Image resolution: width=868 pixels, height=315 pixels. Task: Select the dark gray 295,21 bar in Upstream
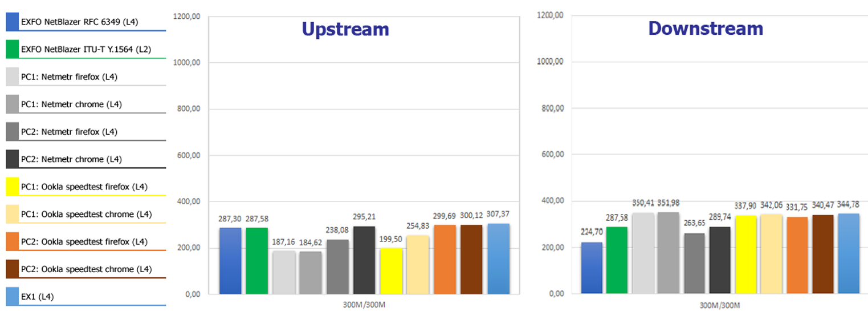[x=364, y=260]
